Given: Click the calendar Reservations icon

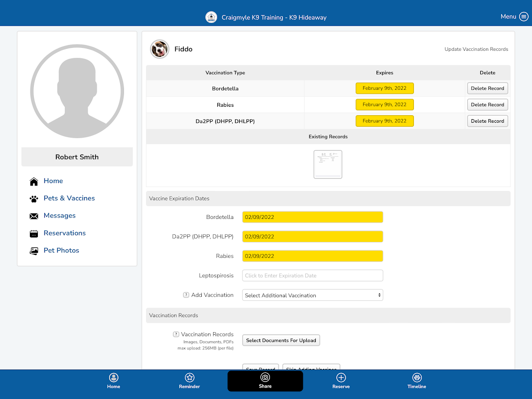Looking at the screenshot, I should pyautogui.click(x=34, y=233).
